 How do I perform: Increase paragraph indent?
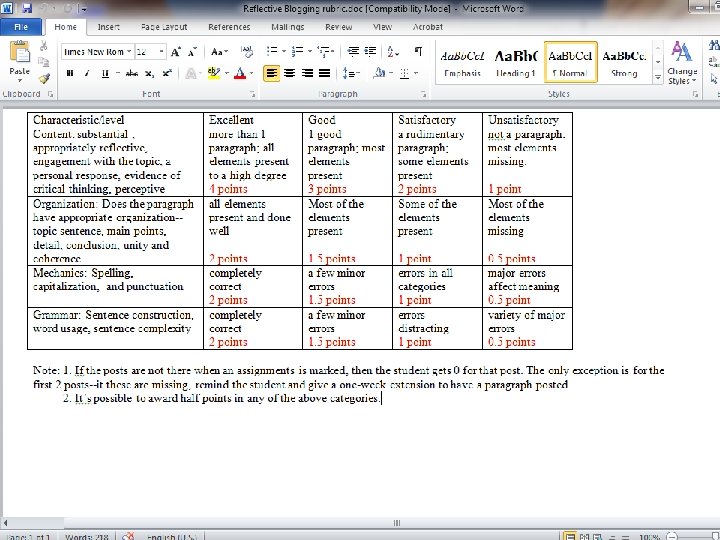tap(371, 51)
